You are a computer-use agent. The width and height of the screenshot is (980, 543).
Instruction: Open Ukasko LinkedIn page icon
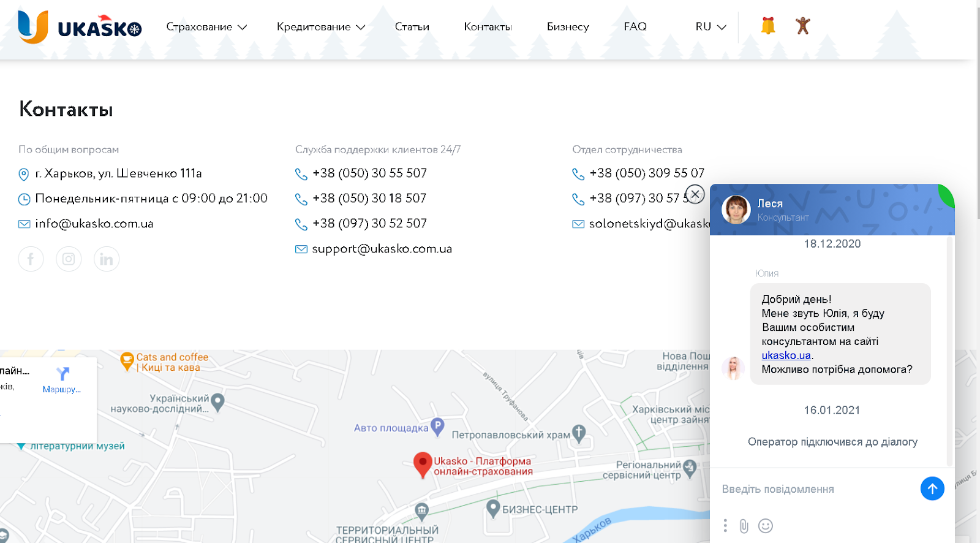coord(107,259)
